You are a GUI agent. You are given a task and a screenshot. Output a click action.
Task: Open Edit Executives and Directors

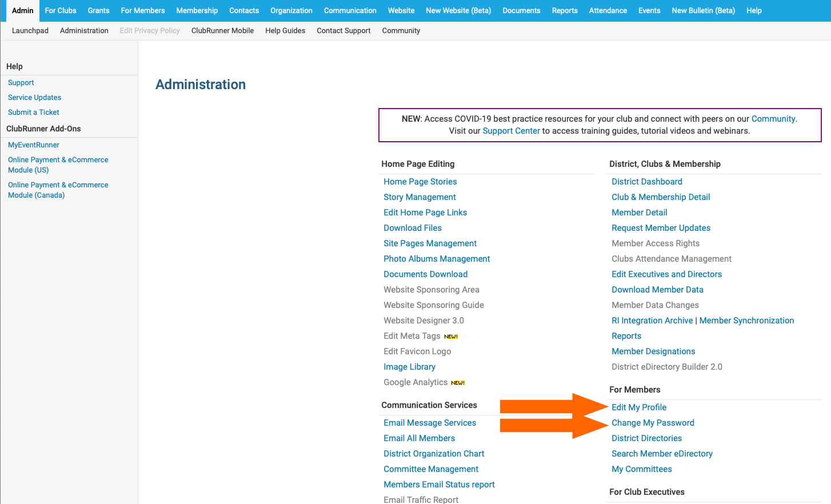tap(666, 274)
